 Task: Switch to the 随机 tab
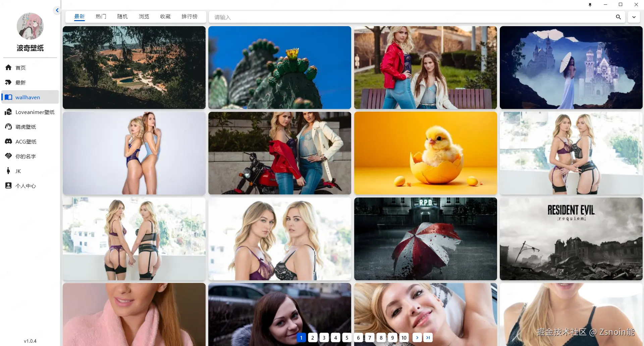(122, 16)
